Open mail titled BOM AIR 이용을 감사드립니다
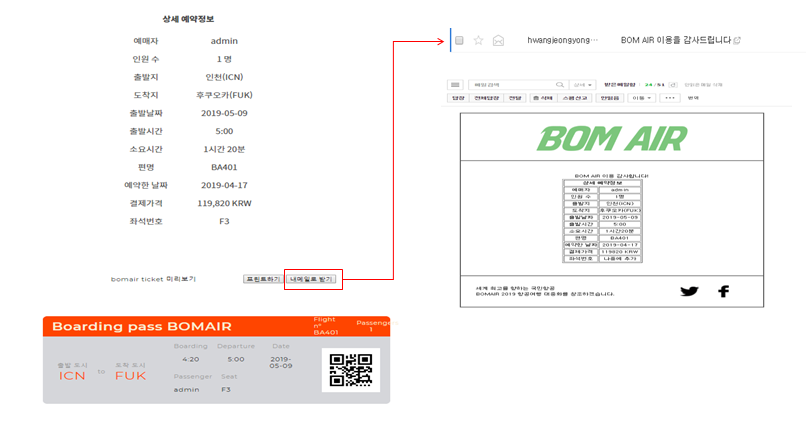This screenshot has width=806, height=421. pos(675,40)
